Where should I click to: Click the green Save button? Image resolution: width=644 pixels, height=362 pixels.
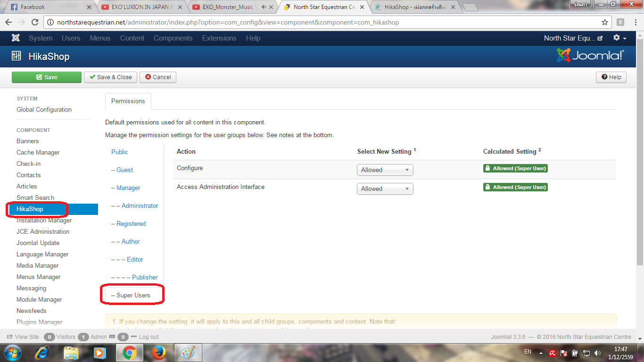tap(47, 77)
